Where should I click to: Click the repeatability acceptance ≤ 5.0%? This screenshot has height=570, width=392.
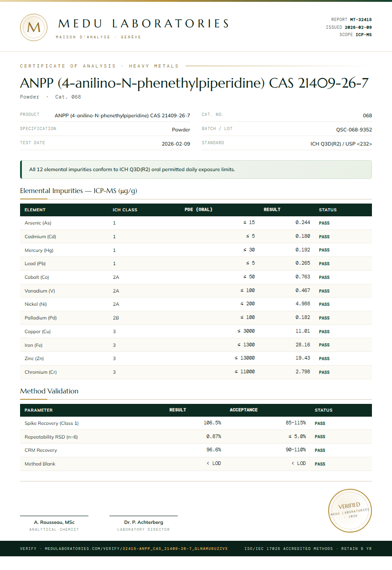[297, 437]
